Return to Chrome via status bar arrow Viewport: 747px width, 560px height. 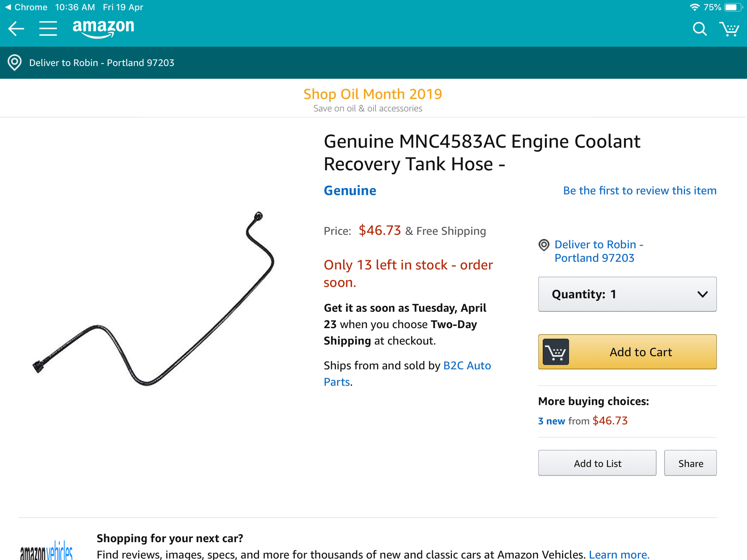[7, 7]
